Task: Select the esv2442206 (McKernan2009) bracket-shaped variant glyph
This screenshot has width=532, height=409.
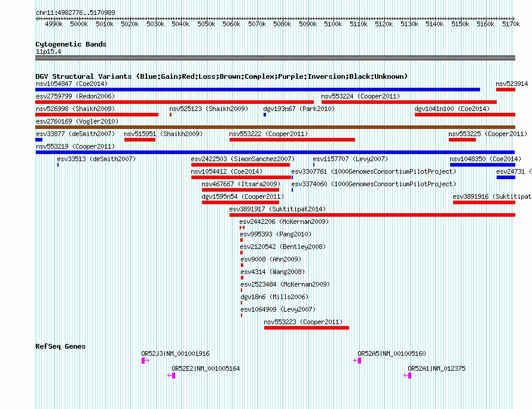Action: pyautogui.click(x=242, y=227)
